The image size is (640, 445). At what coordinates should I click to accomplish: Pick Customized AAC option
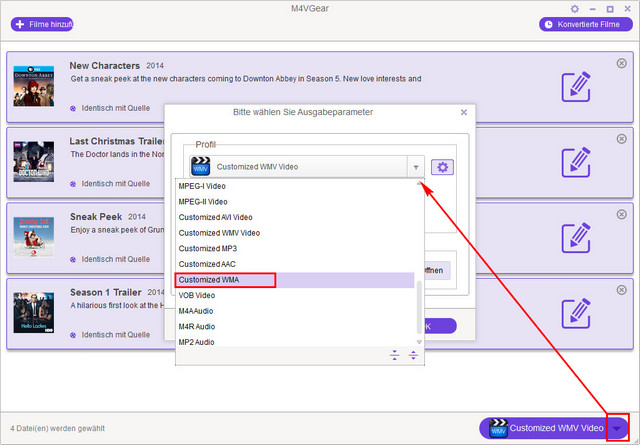[295, 264]
